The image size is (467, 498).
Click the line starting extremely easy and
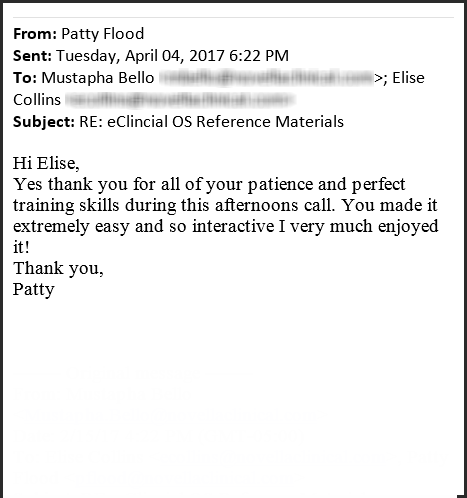(226, 227)
